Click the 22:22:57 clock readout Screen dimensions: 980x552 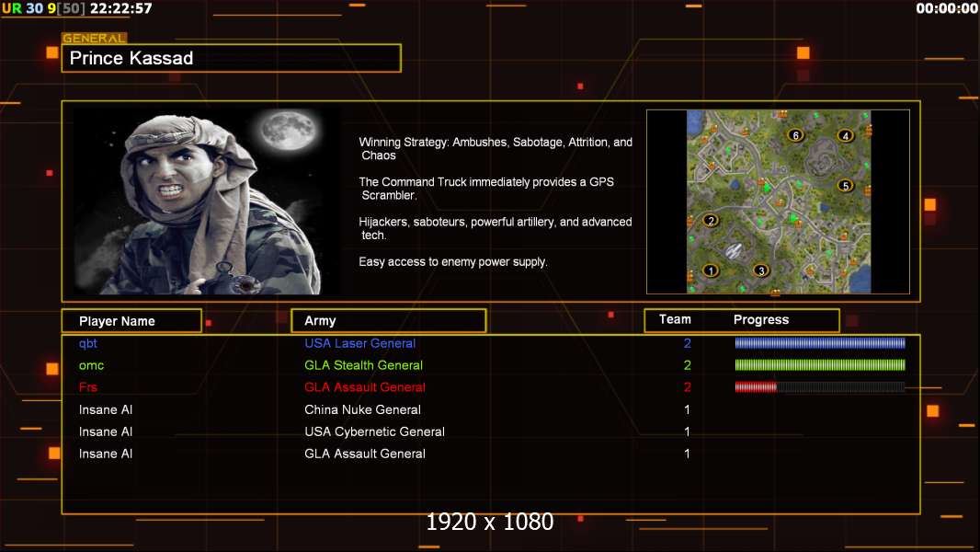pyautogui.click(x=120, y=8)
